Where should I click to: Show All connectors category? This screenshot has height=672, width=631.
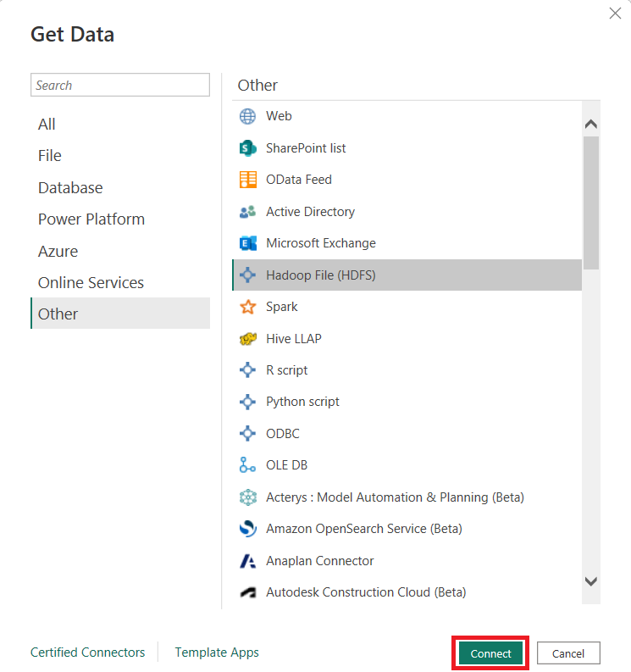tap(47, 125)
